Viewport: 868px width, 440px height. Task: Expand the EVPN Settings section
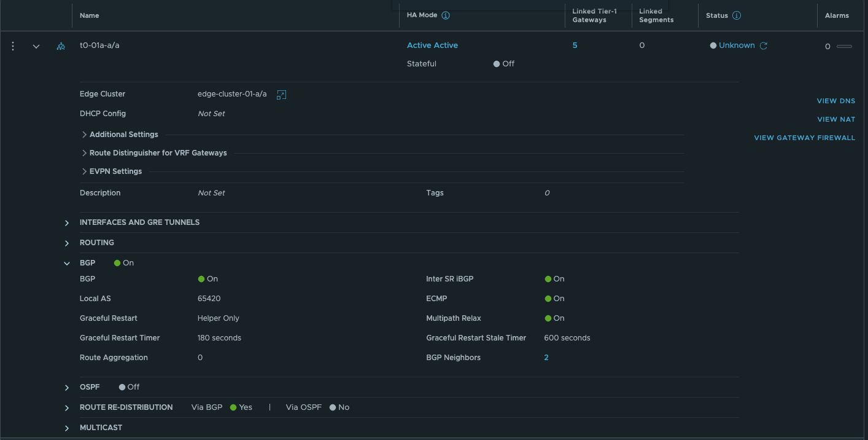tap(84, 171)
